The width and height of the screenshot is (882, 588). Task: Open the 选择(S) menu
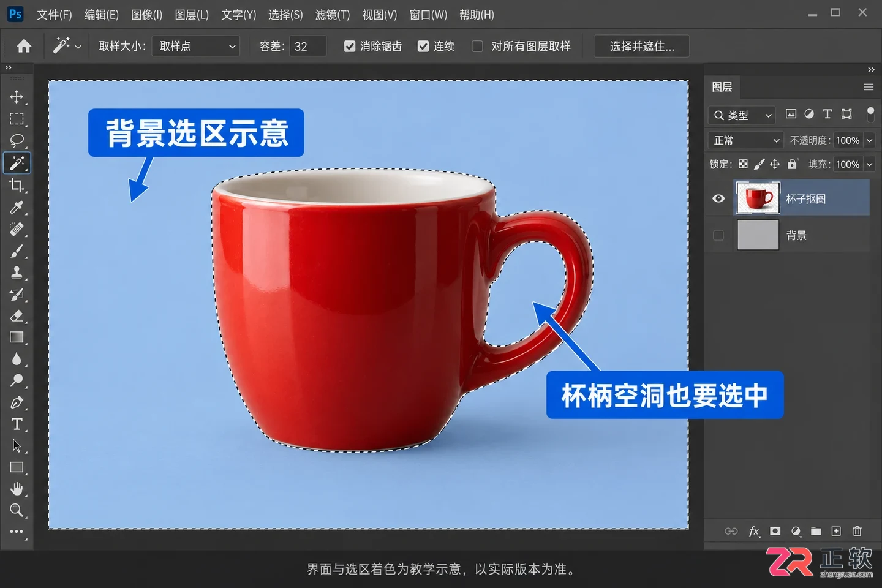285,15
